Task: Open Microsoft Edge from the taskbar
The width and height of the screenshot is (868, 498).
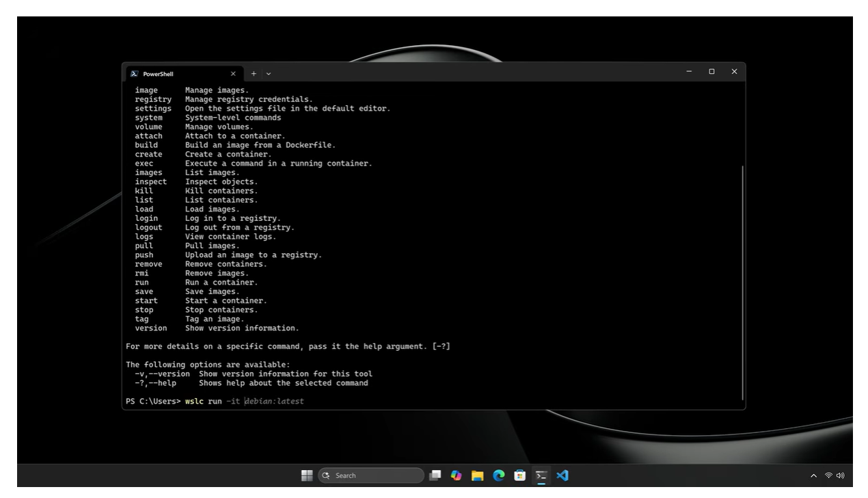Action: click(x=498, y=475)
